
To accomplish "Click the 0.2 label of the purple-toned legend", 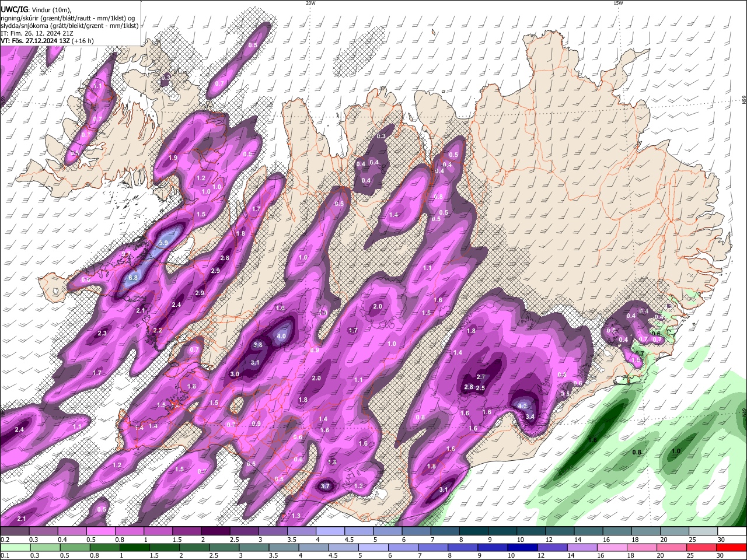I will coord(5,540).
